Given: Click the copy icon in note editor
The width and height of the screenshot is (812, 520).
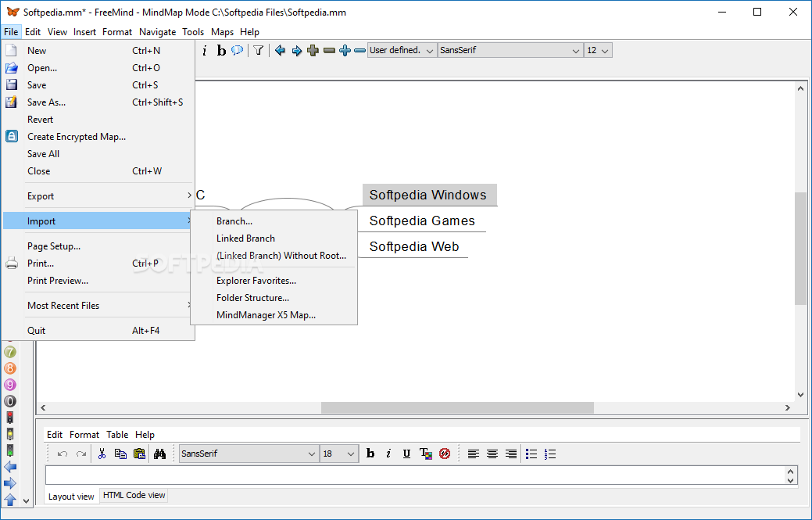Looking at the screenshot, I should pyautogui.click(x=120, y=454).
